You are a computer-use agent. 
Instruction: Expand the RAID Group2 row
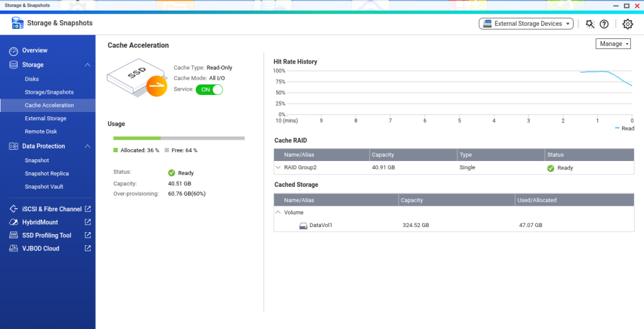(278, 168)
